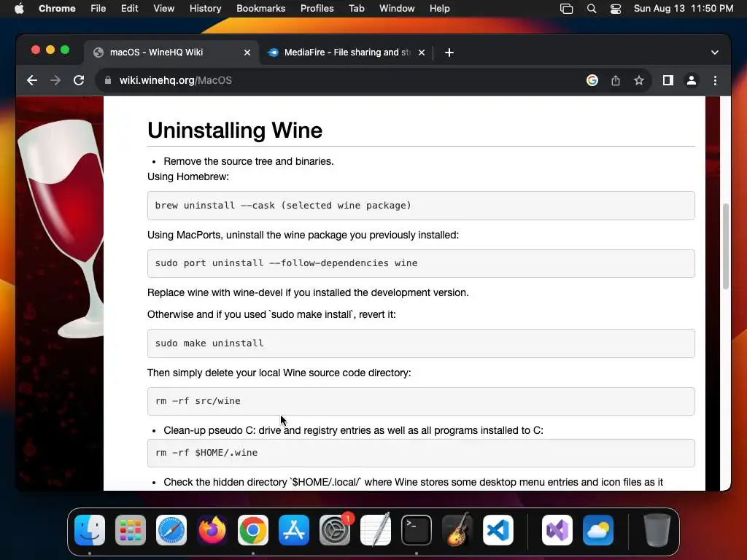747x560 pixels.
Task: Open TextEdit from the Dock
Action: point(376,530)
